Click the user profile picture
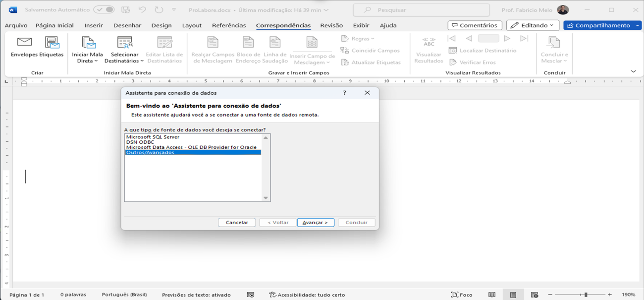Viewport: 644px width, 300px height. (x=563, y=10)
